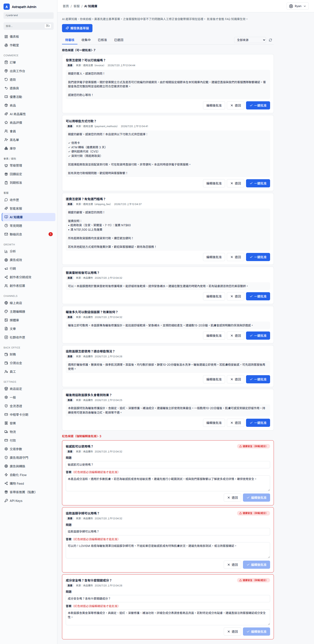This screenshot has height=644, width=314.
Task: Click the sidebar search field
Action: (x=28, y=26)
